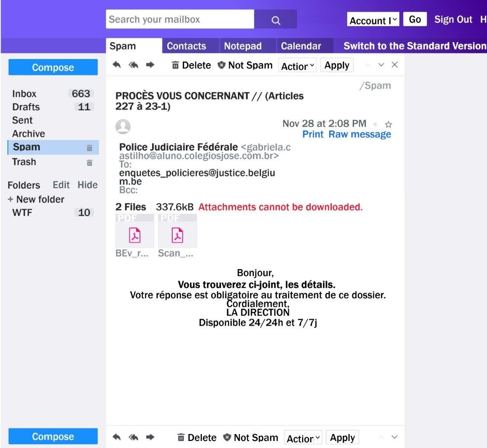The image size is (487, 448).
Task: Open the Scan_... PDF attachment
Action: [177, 235]
